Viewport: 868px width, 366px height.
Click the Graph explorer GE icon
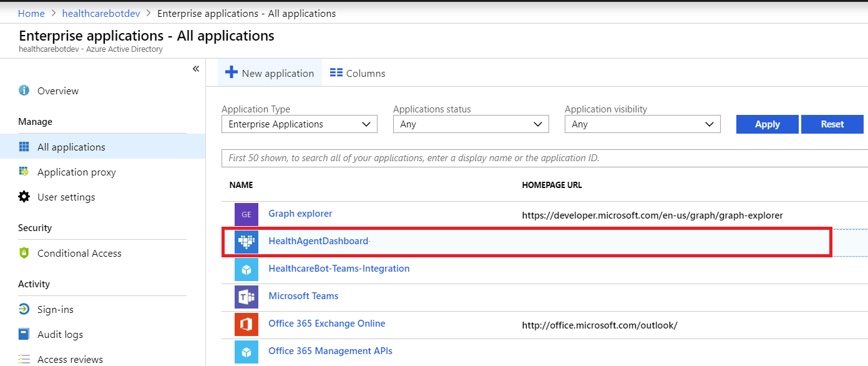tap(246, 214)
